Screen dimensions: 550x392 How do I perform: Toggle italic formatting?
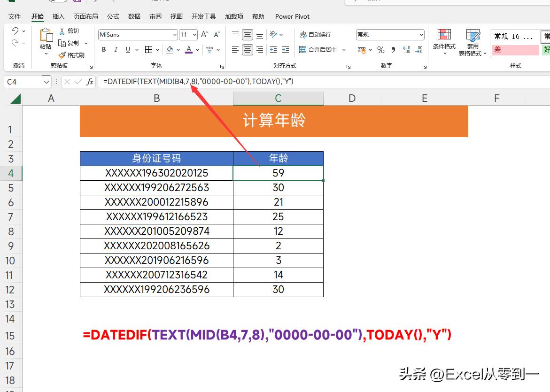(116, 49)
